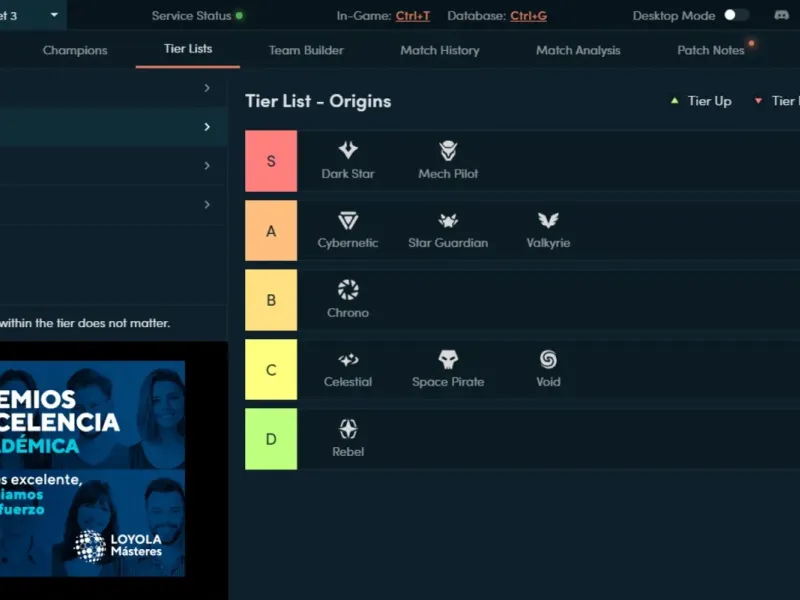800x600 pixels.
Task: Open the Cybernetic origin icon
Action: click(x=348, y=220)
